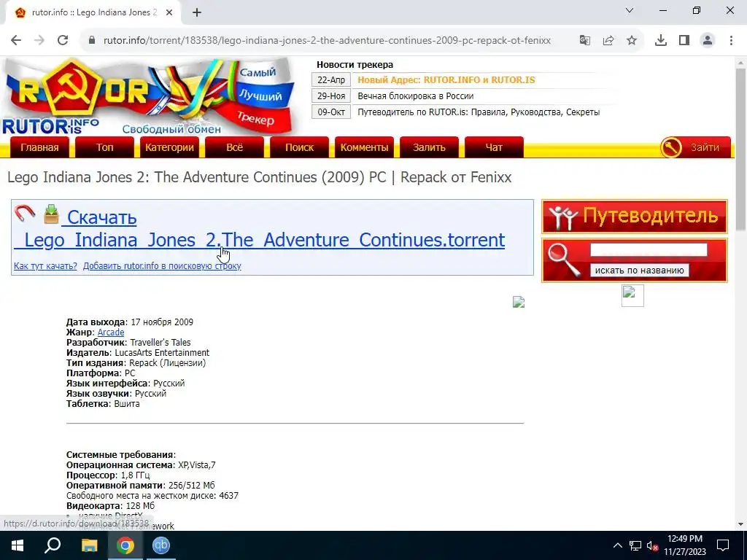This screenshot has height=560, width=747.
Task: Open news Вечная блокировка в России
Action: [x=415, y=96]
